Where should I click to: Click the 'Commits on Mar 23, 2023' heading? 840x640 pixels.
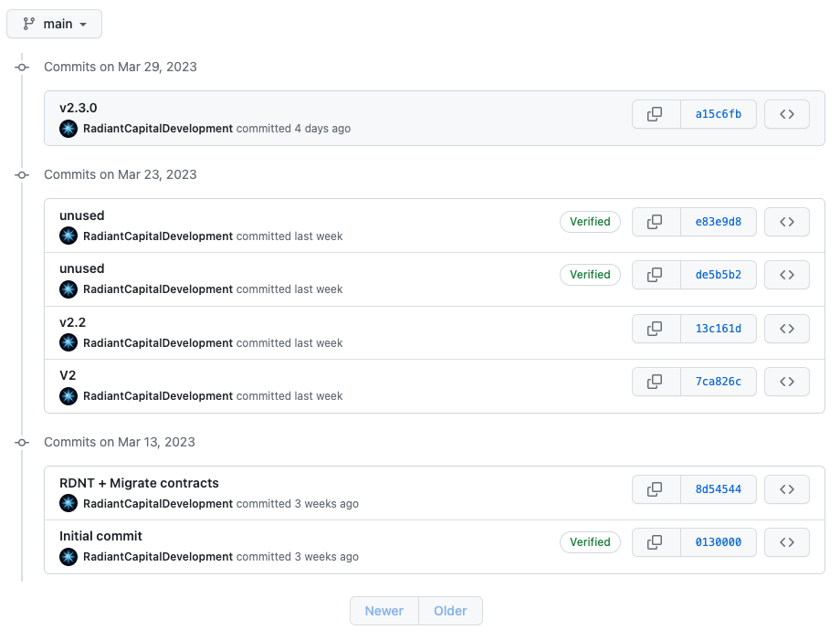point(121,174)
